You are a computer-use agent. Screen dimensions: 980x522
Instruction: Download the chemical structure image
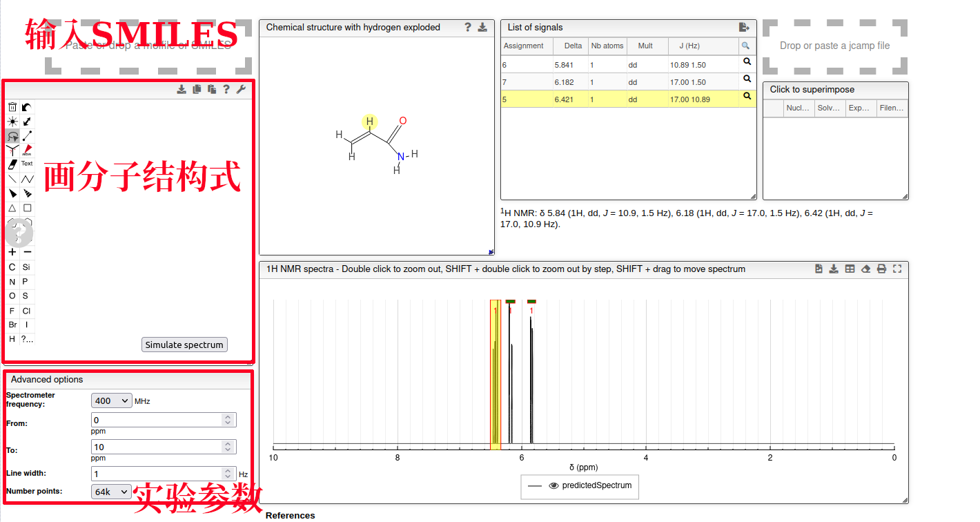[x=483, y=28]
